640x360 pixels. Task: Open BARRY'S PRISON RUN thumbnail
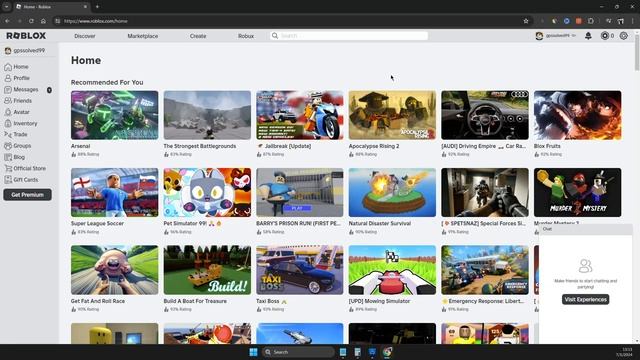coord(300,192)
